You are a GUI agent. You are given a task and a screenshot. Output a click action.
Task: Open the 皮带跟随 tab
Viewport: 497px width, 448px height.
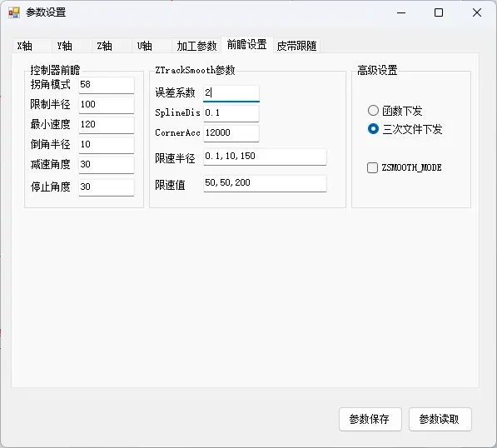coord(296,46)
